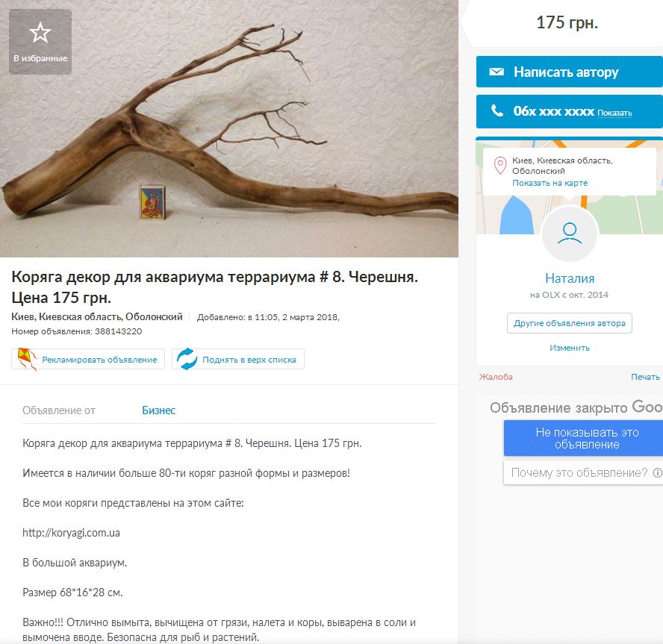
Task: Click the star favorites icon
Action: tap(40, 33)
